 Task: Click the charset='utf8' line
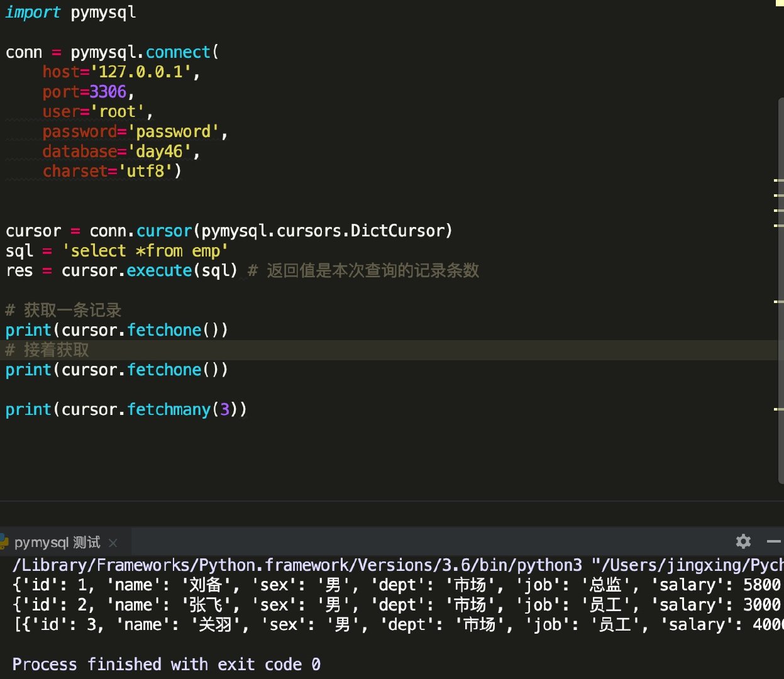point(112,171)
